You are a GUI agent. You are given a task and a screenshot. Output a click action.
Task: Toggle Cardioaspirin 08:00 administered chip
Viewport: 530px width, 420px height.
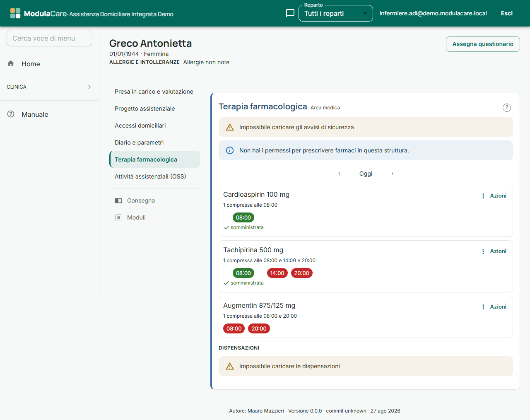(x=243, y=217)
